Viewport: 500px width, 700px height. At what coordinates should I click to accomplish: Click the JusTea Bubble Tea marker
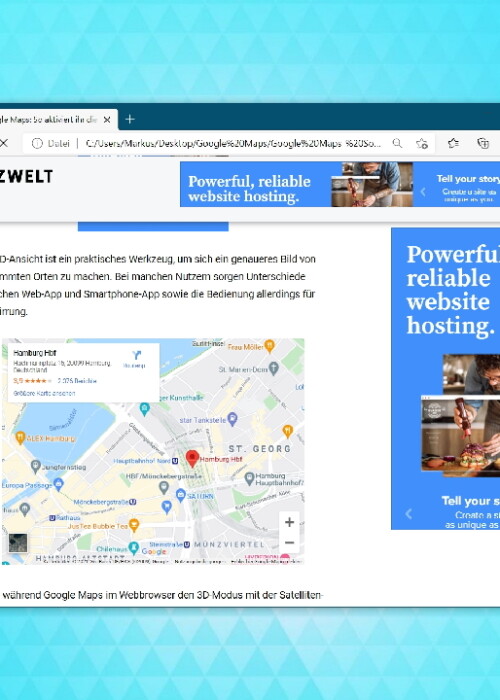133,525
